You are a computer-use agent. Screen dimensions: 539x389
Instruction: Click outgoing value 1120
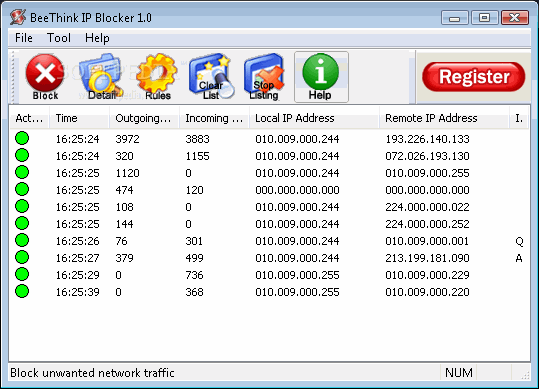coord(128,173)
